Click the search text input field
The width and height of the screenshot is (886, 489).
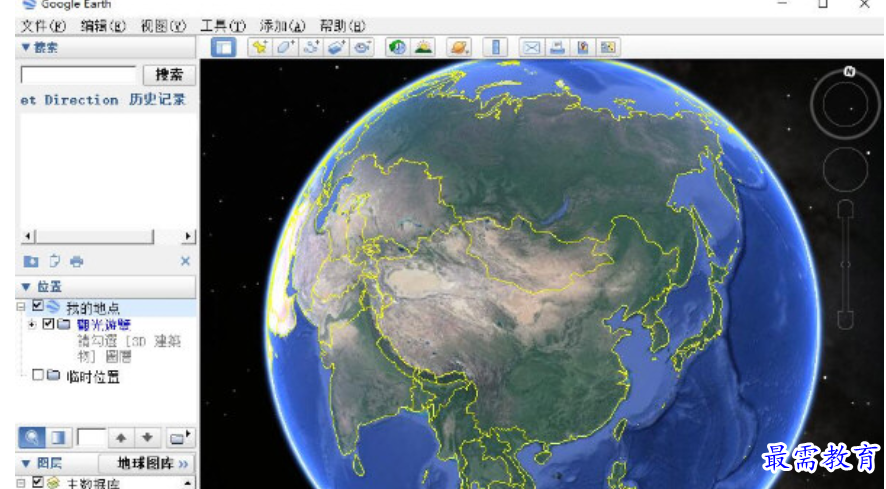pyautogui.click(x=79, y=75)
